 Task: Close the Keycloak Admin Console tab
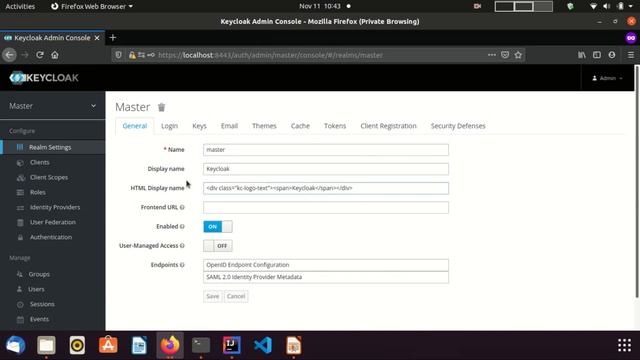point(97,38)
